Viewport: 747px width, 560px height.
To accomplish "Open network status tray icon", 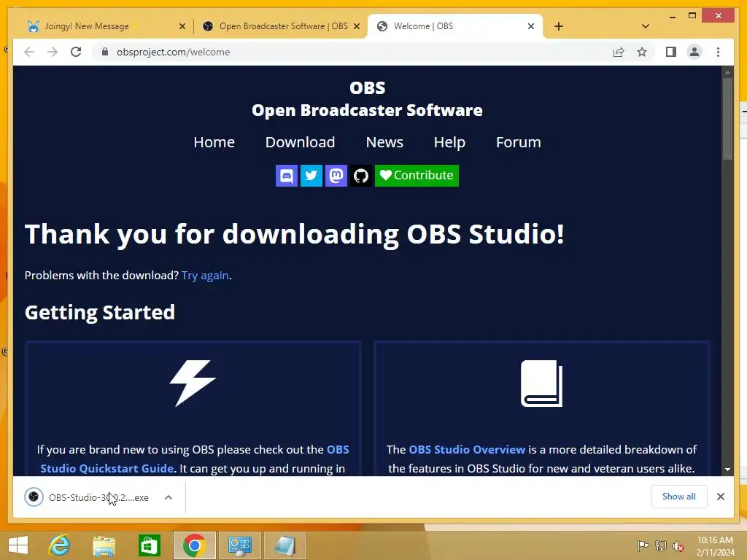I will [x=661, y=545].
